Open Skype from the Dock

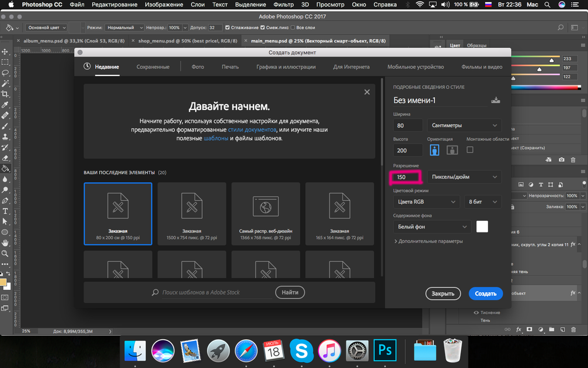tap(302, 351)
